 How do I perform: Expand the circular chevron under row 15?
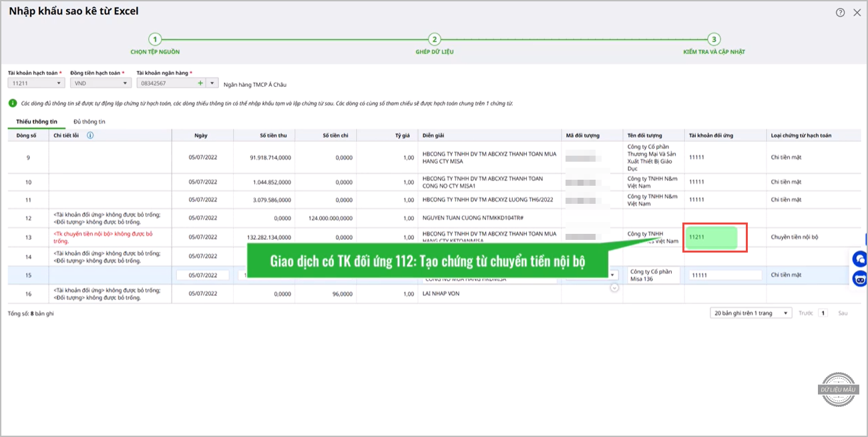(614, 287)
